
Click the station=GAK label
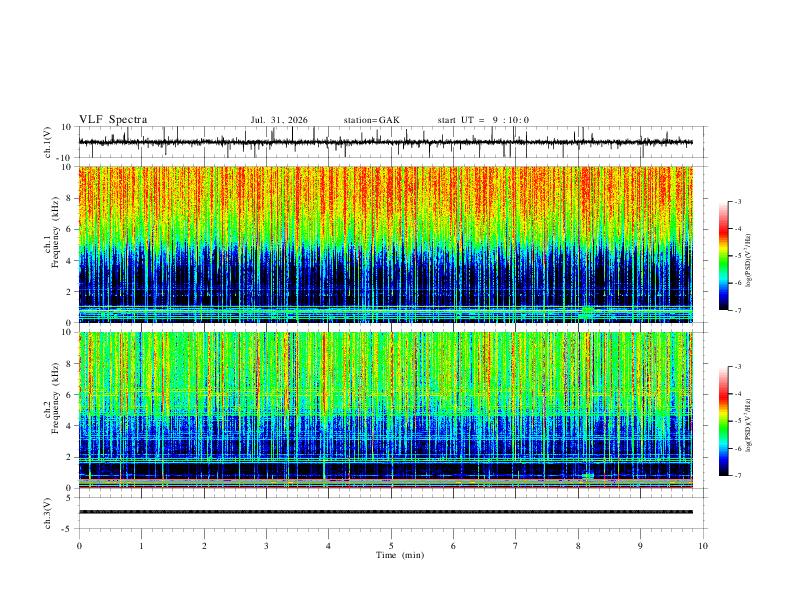371,120
